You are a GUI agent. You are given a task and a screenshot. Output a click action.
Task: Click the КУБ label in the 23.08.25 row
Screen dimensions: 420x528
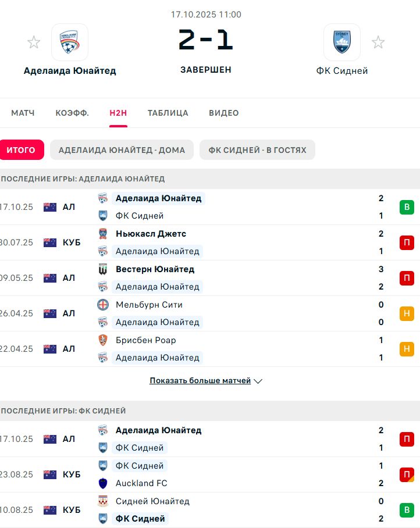(x=72, y=475)
